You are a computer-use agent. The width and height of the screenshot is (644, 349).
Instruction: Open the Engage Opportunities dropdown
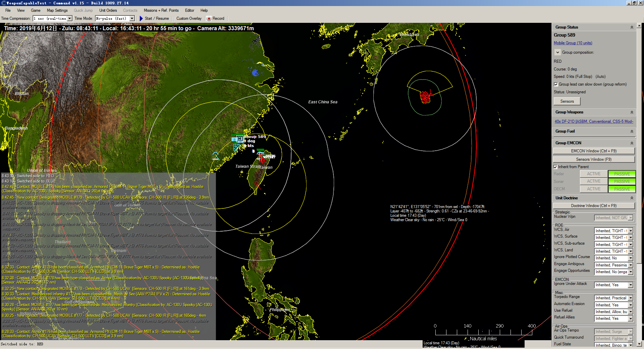point(631,272)
